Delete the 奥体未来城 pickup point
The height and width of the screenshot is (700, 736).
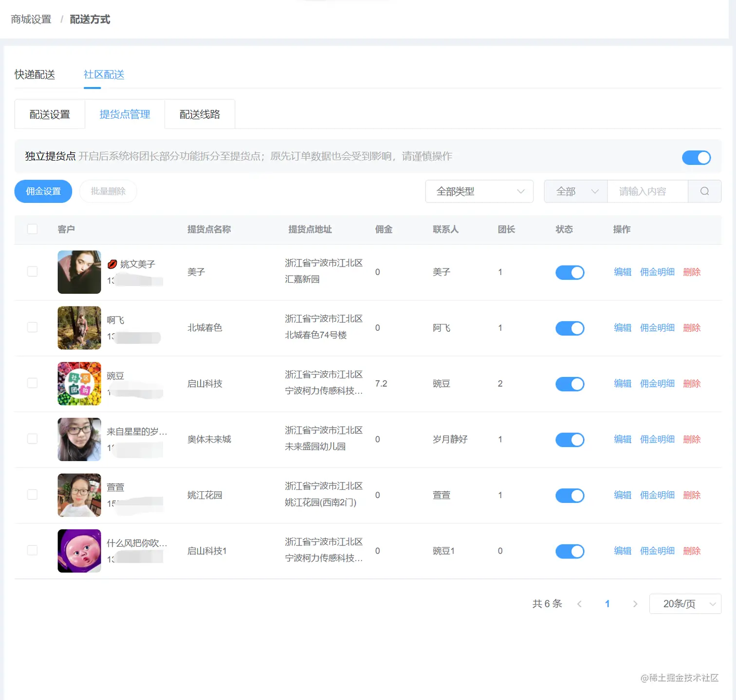click(692, 439)
